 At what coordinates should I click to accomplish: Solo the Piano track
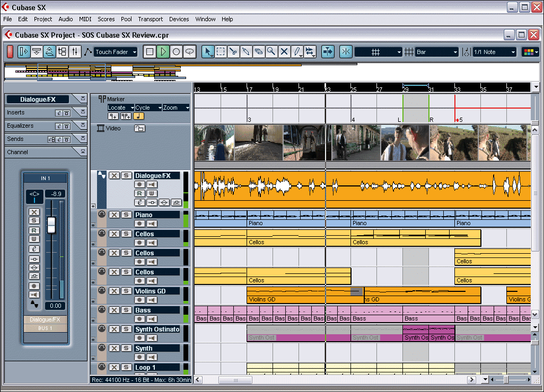[126, 215]
